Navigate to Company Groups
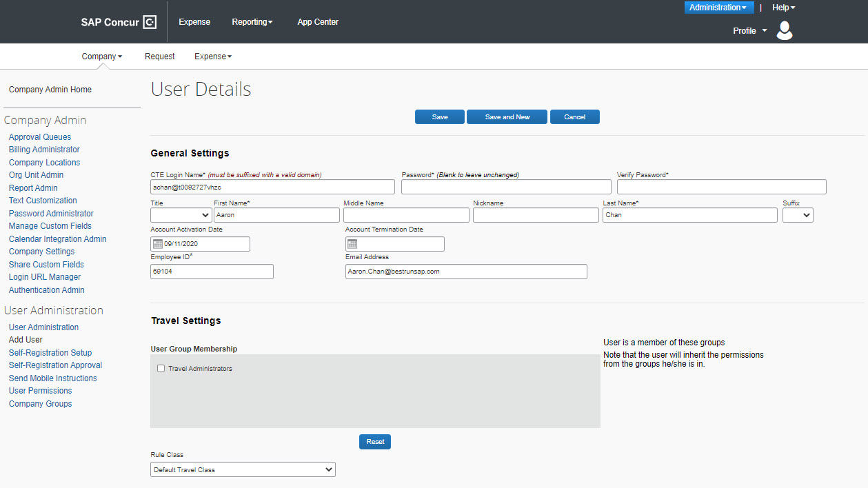This screenshot has height=488, width=868. click(40, 403)
